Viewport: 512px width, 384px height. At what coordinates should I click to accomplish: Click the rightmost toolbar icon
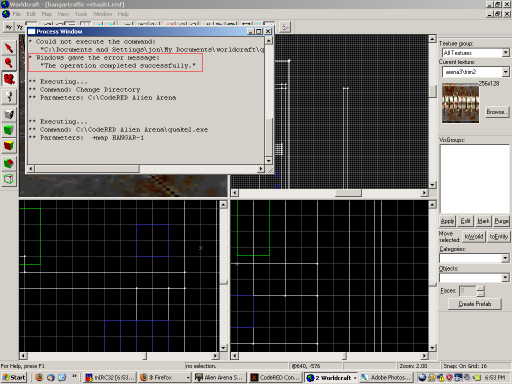coord(285,27)
